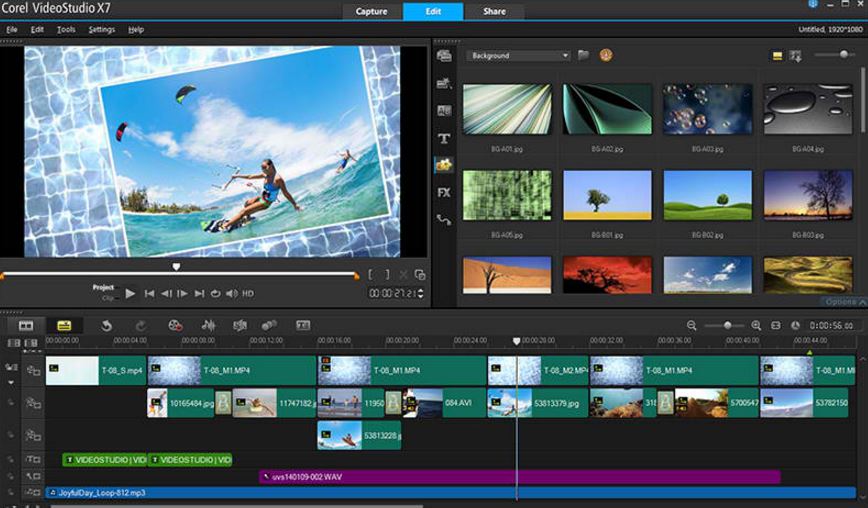Image resolution: width=868 pixels, height=508 pixels.
Task: Switch to the Share tab
Action: click(494, 11)
